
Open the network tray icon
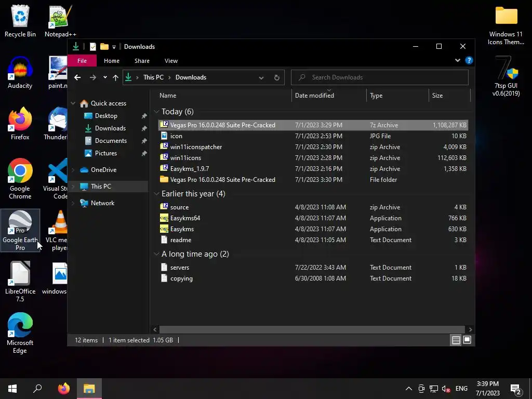[x=434, y=389]
